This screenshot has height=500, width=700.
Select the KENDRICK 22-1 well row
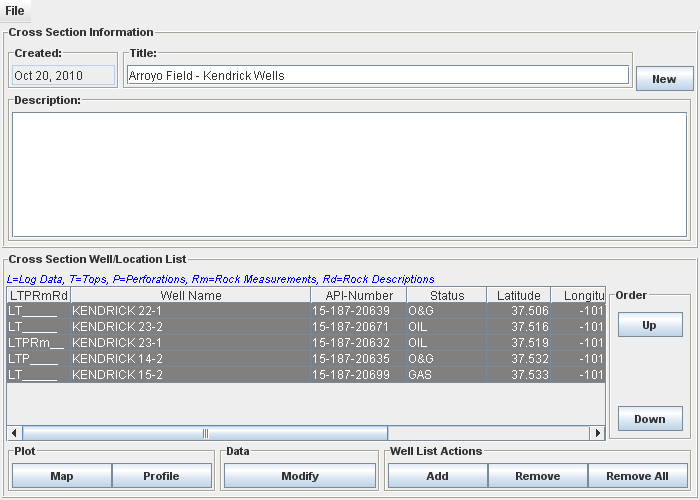pos(306,311)
